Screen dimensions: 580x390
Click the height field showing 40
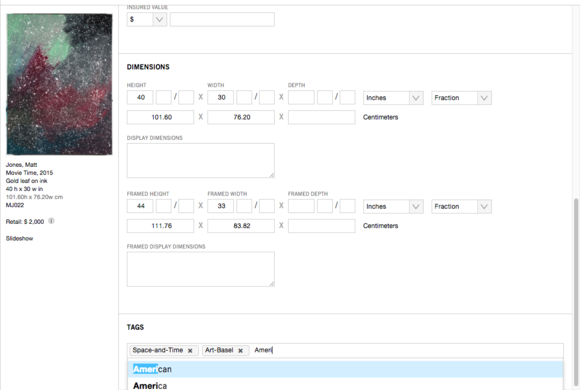(x=140, y=98)
